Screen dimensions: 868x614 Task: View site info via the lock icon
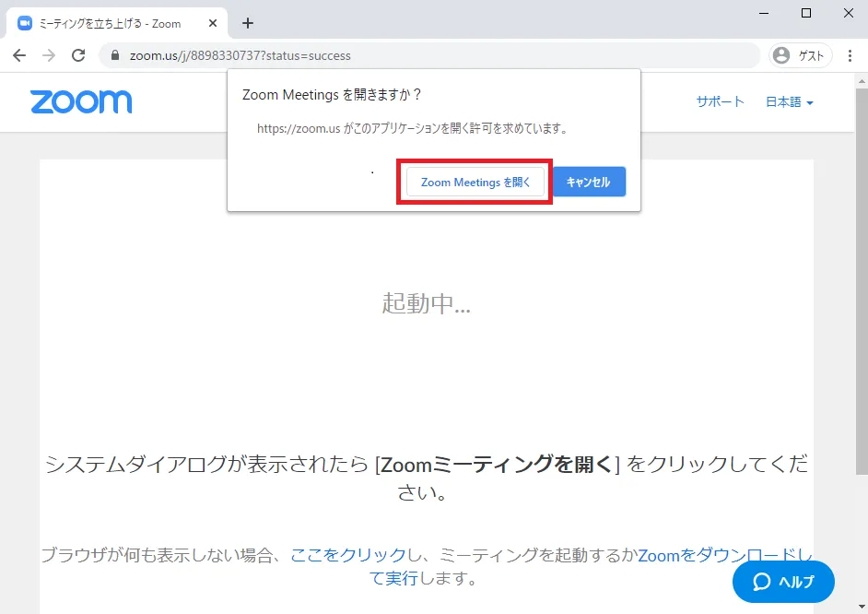point(115,55)
